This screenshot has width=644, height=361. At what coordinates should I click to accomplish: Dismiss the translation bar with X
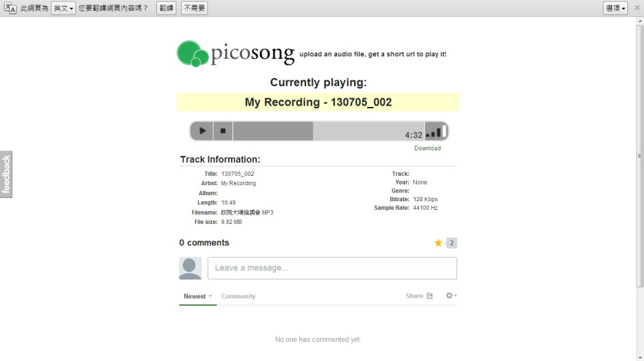click(637, 8)
